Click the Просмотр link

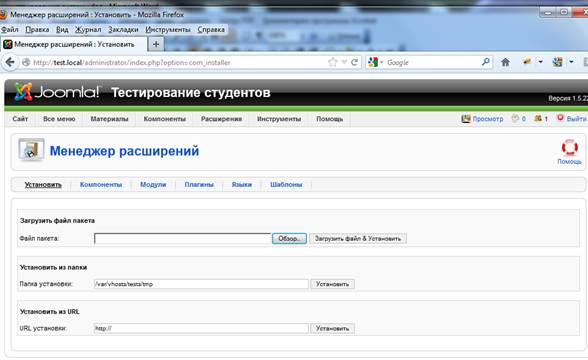tap(488, 119)
